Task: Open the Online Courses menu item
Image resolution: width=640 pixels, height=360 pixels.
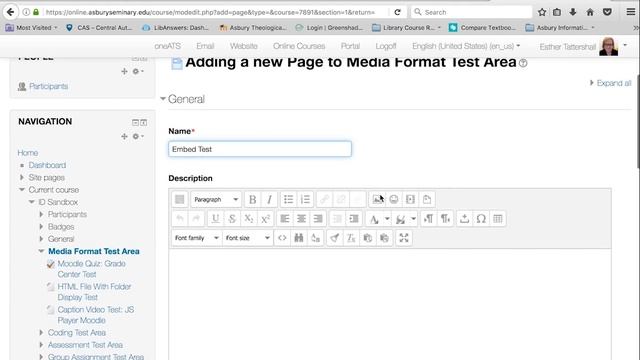Action: coord(299,46)
